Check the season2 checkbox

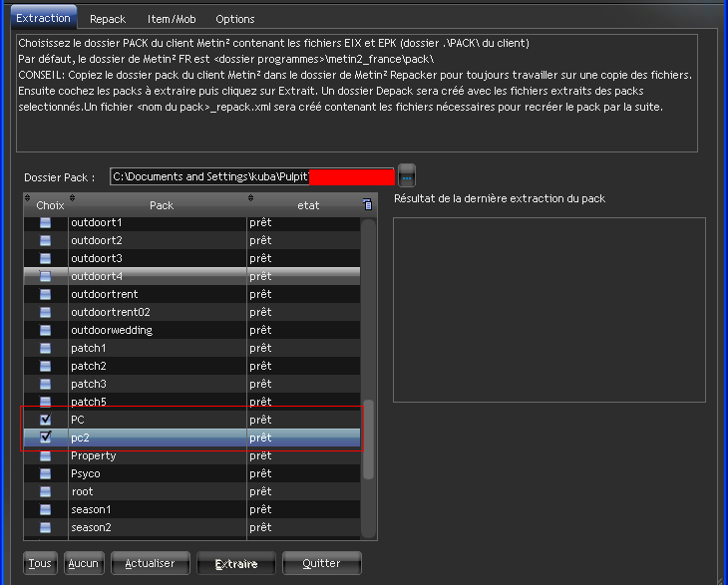(x=46, y=527)
